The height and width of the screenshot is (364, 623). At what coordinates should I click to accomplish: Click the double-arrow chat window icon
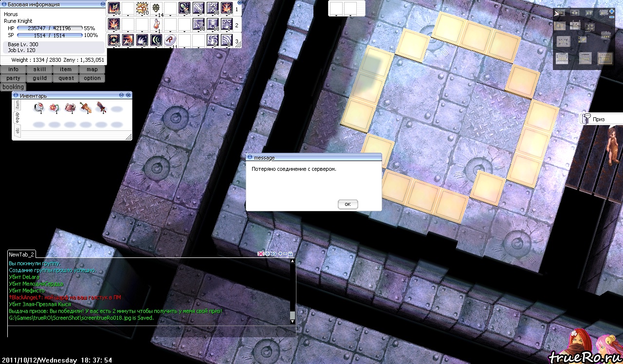click(x=274, y=254)
